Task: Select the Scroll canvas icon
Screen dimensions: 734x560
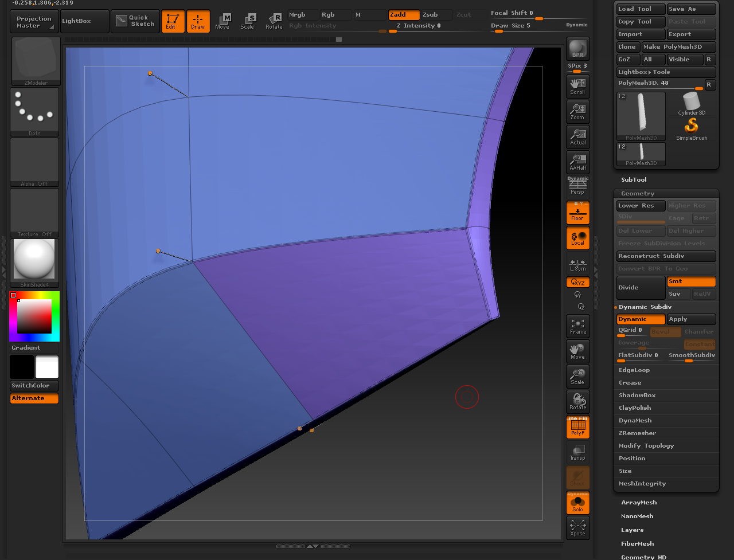Action: [x=577, y=86]
